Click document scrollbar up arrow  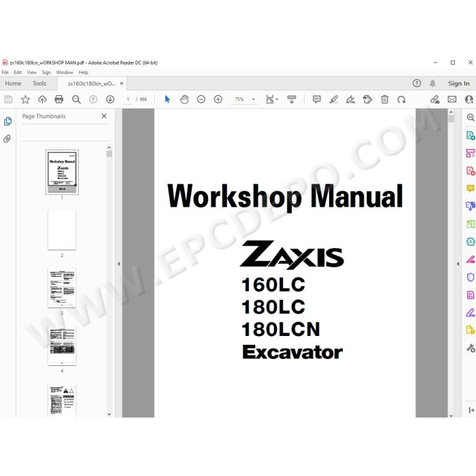451,112
